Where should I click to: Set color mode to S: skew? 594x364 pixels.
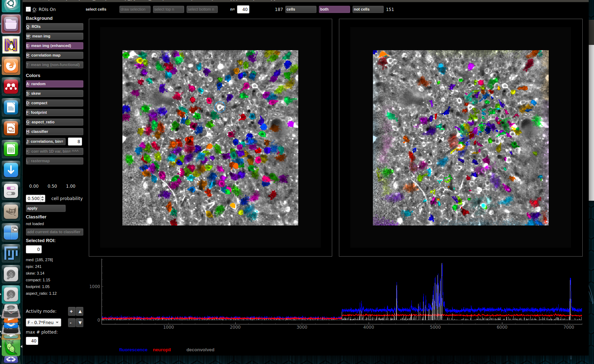[54, 93]
